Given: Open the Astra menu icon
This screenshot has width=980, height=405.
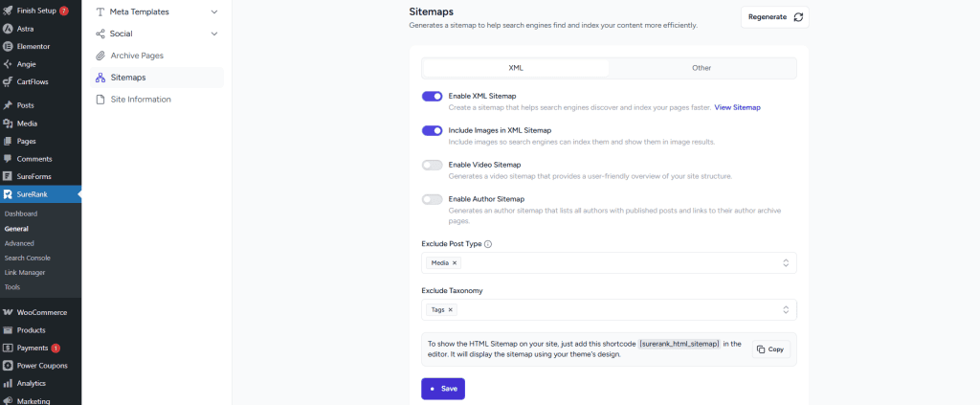Looking at the screenshot, I should [8, 29].
